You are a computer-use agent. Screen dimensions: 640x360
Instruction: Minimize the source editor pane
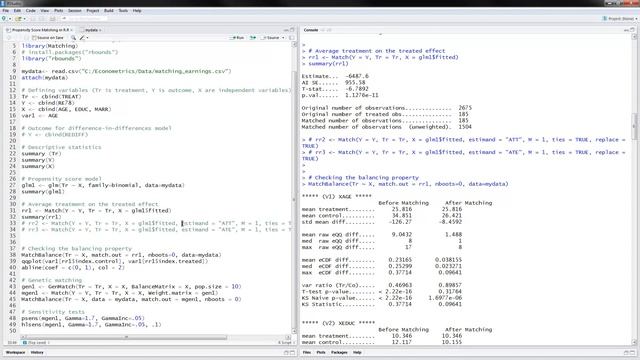coord(286,30)
